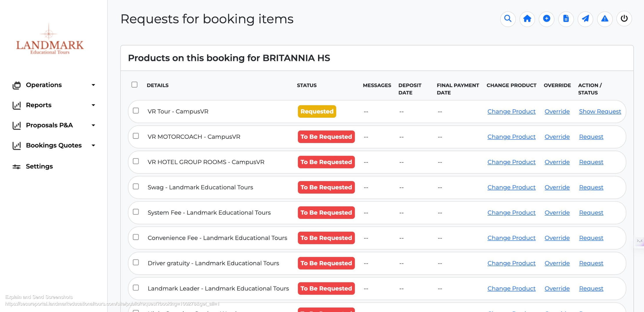Click To Be Requested badge for Swag

click(326, 187)
